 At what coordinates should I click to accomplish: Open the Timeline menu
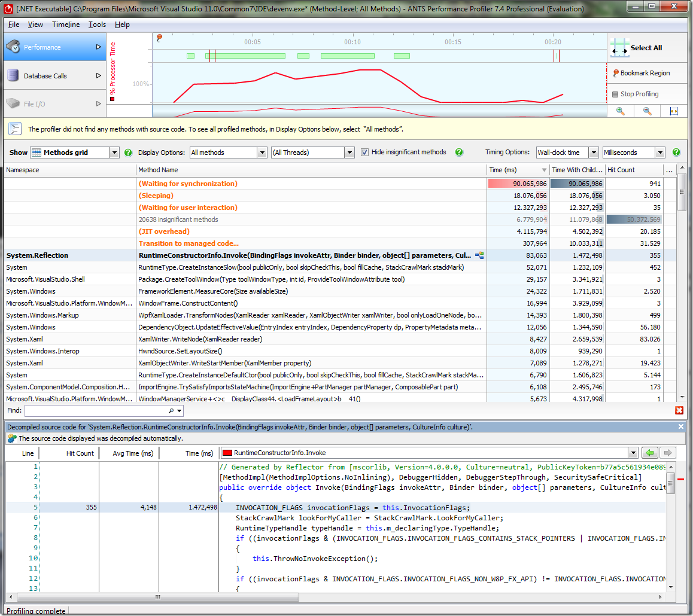tap(66, 25)
